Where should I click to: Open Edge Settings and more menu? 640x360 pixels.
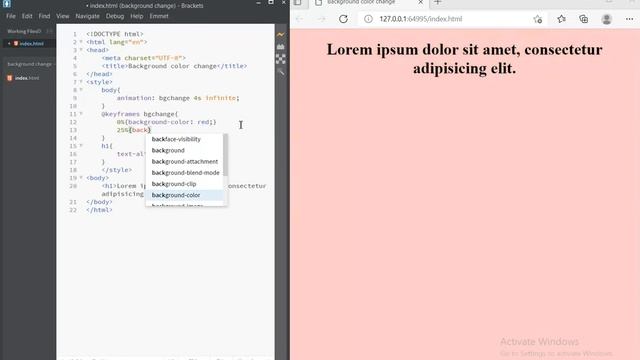point(629,19)
